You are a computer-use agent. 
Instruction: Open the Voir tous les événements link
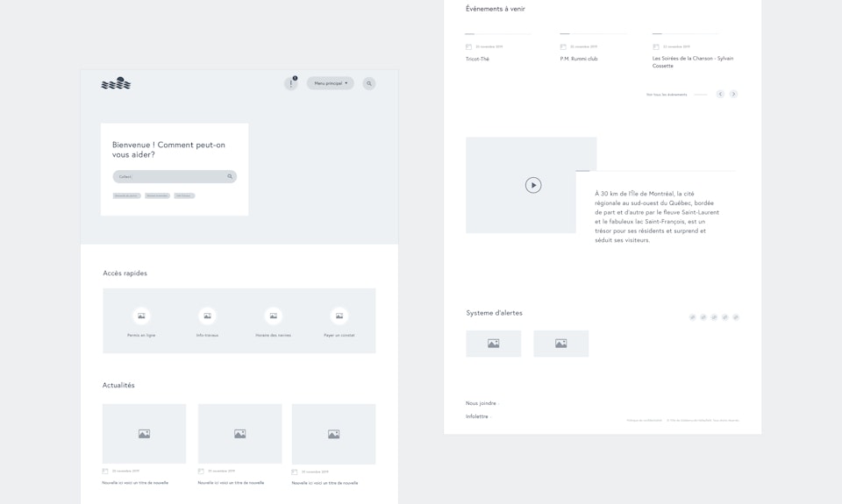click(667, 94)
